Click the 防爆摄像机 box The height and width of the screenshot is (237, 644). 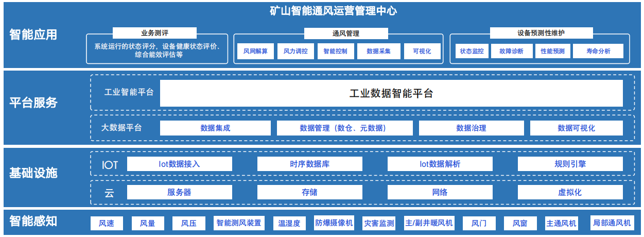pos(334,223)
